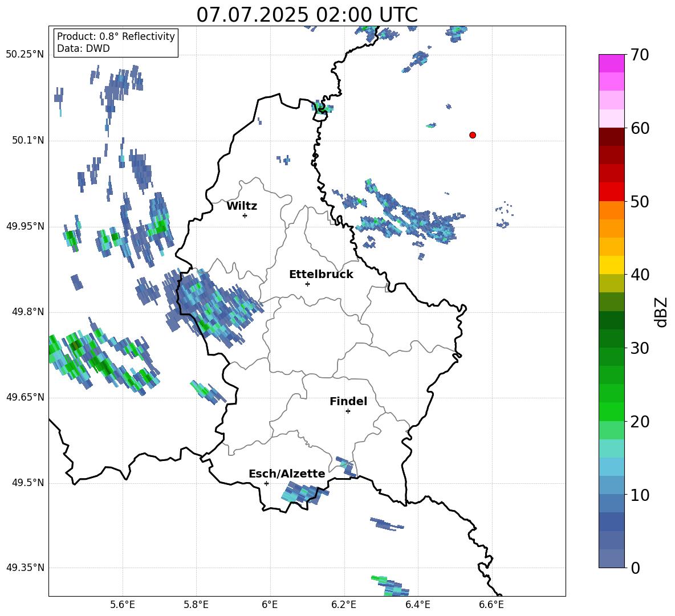
Task: Click the 6.4°E longitude label
Action: pos(418,605)
